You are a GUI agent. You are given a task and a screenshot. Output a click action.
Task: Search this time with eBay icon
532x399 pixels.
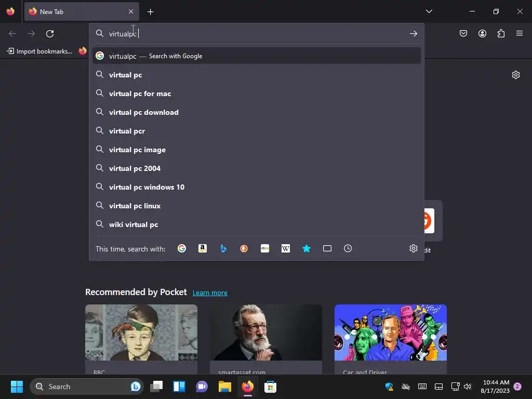(265, 248)
